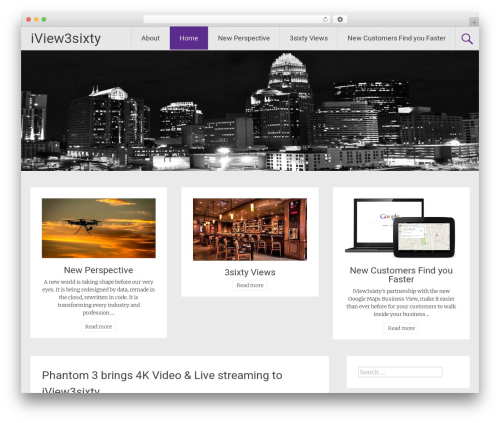
Task: Click the 3sixty Views card heading
Action: 250,272
